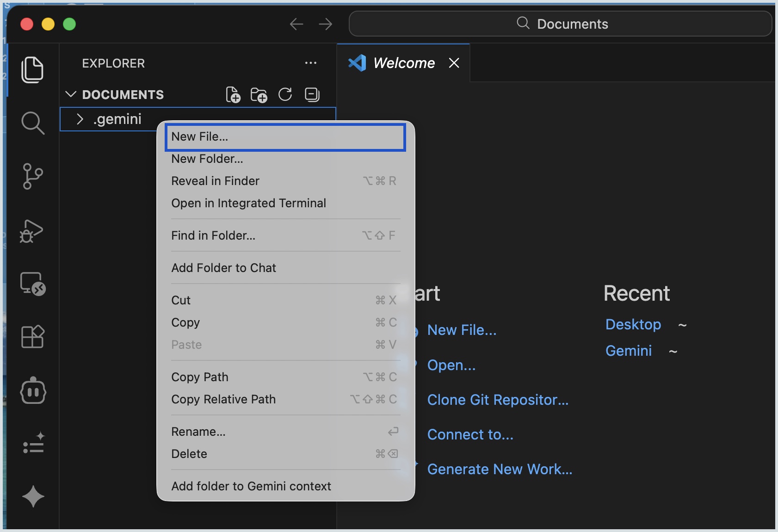Click the red close window button
Image resolution: width=778 pixels, height=532 pixels.
coord(27,24)
